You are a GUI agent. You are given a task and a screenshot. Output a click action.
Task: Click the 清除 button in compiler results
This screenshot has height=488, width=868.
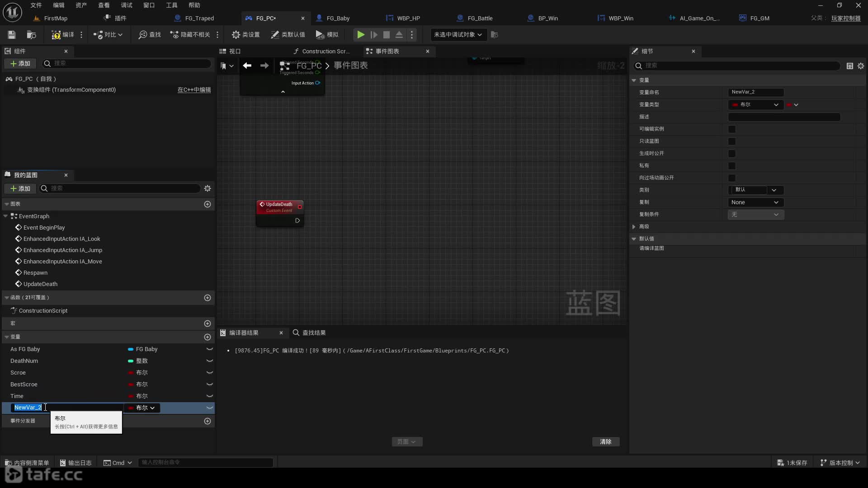[606, 441]
